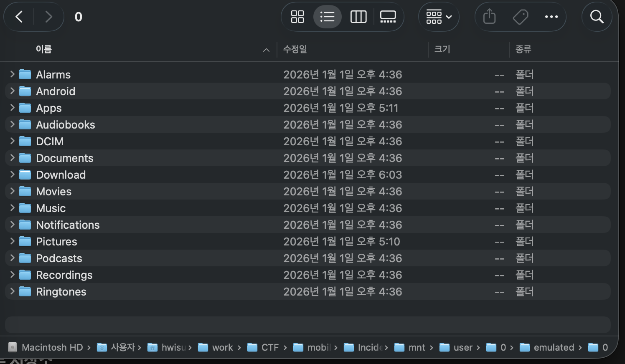Sort by the 수정일 column header
625x364 pixels.
point(295,49)
